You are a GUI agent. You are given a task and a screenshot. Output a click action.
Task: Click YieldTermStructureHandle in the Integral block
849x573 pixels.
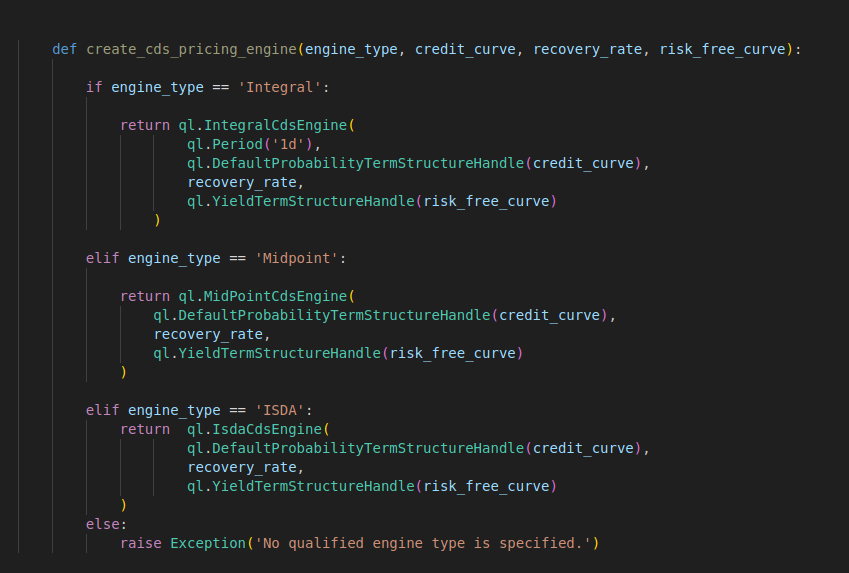point(313,201)
